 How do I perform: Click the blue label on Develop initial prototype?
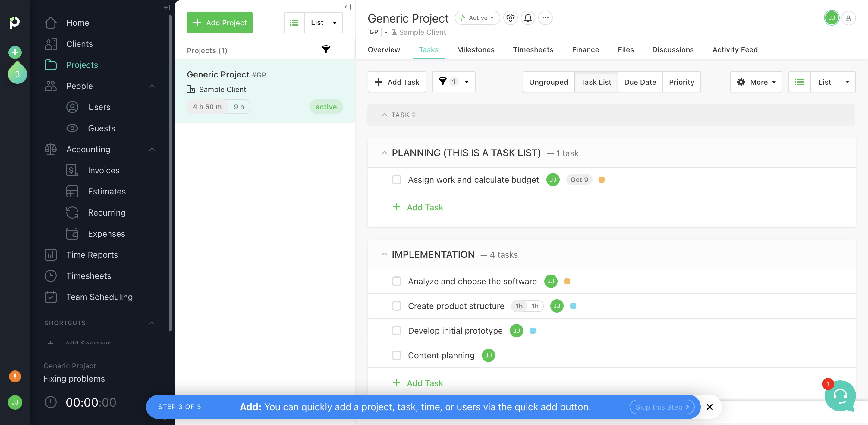533,331
